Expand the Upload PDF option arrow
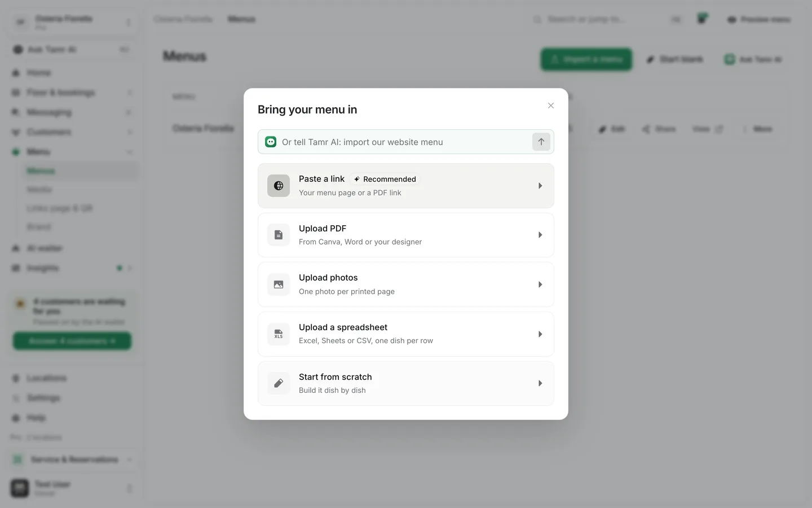Image resolution: width=812 pixels, height=508 pixels. tap(540, 235)
